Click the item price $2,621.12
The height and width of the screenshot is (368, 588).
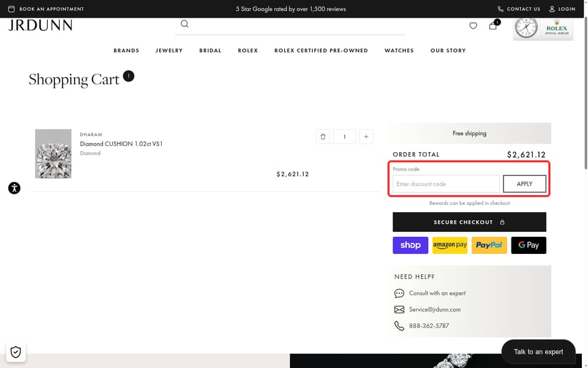point(293,174)
